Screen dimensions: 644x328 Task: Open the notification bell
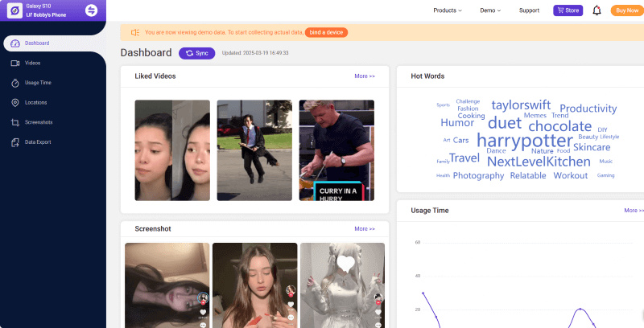pos(597,10)
